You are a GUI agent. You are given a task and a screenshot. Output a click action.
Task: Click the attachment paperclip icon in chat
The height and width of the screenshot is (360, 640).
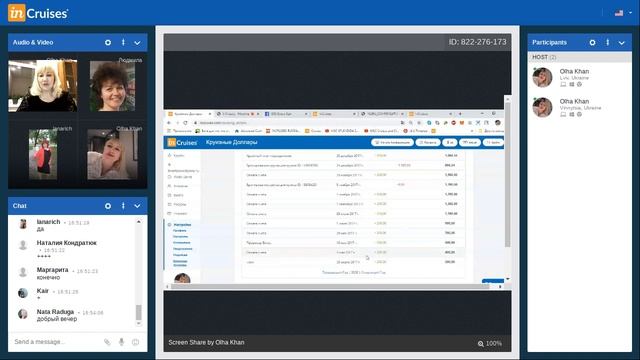(x=107, y=342)
